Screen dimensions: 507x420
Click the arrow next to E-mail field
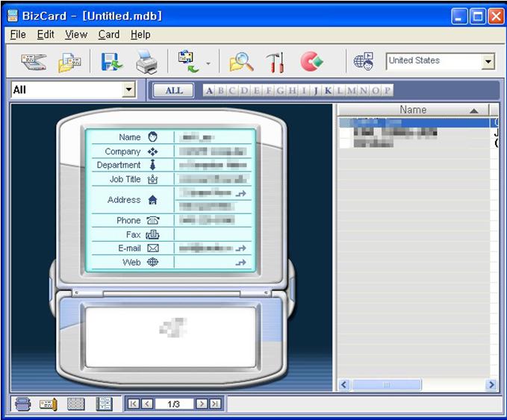[x=241, y=248]
